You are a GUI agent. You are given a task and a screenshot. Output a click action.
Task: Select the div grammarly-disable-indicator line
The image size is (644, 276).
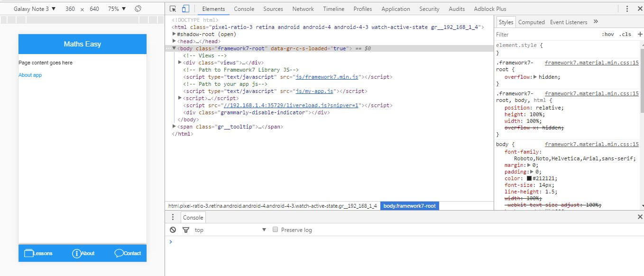256,112
